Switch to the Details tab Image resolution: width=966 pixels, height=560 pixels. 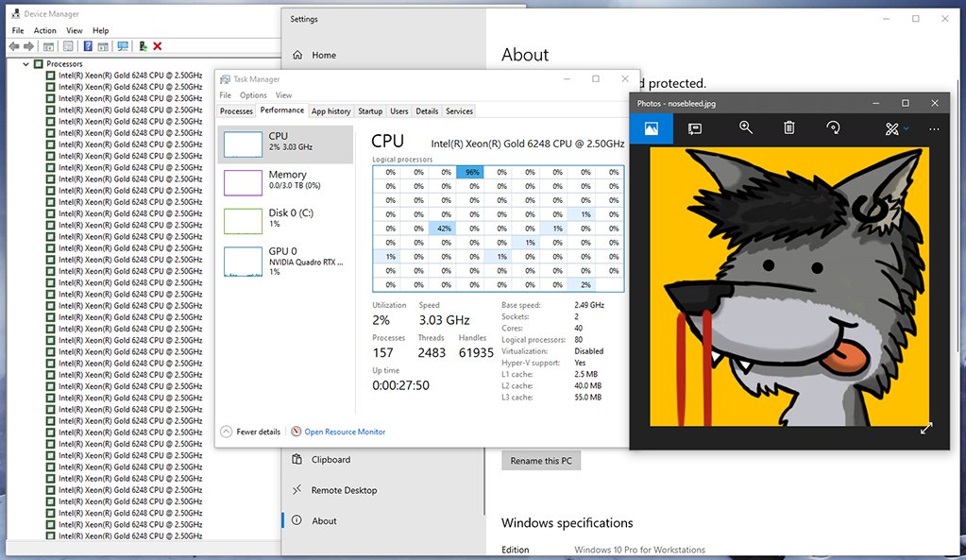(427, 110)
